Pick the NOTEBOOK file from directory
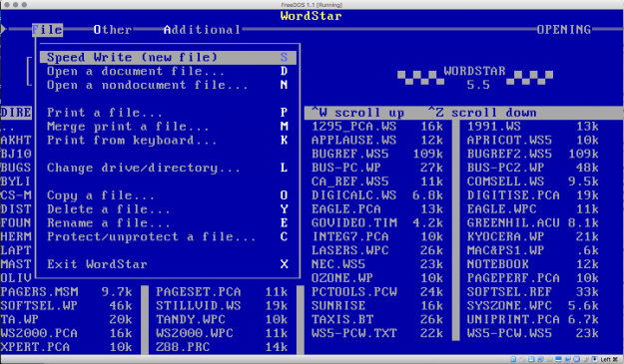The image size is (624, 364). click(x=498, y=264)
